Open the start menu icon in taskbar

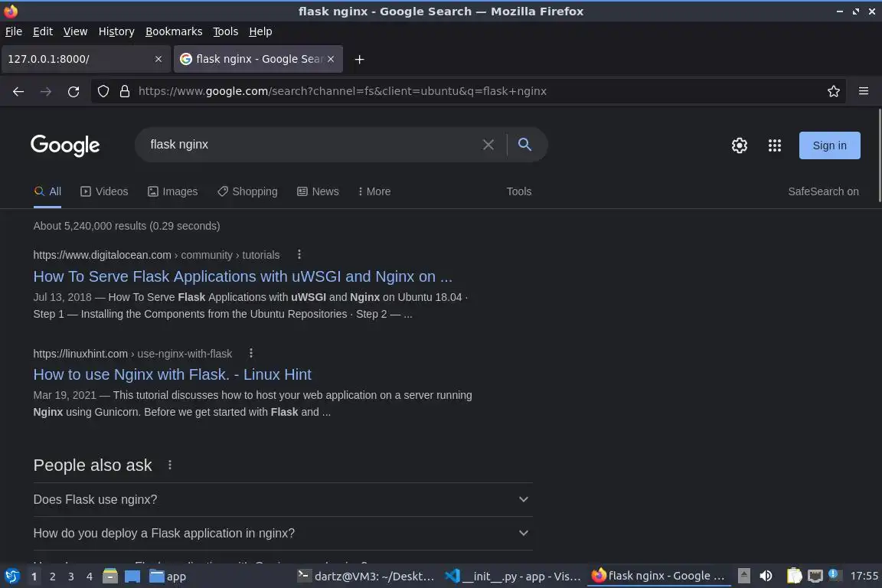tap(11, 577)
